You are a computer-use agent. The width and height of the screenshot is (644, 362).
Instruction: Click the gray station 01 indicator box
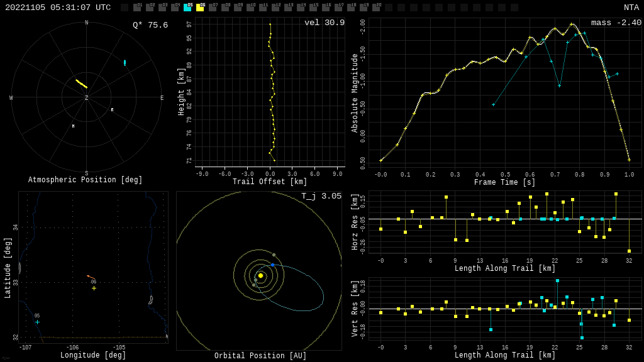click(137, 8)
